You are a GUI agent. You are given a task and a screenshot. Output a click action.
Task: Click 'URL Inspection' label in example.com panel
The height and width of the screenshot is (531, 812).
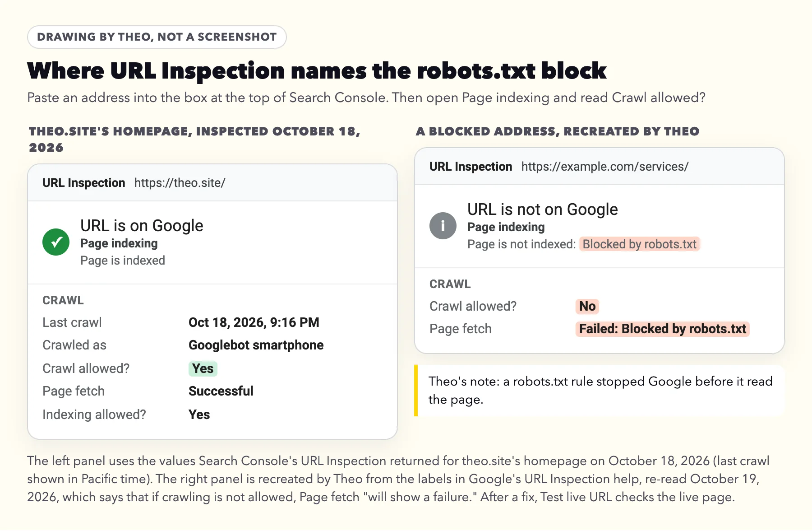coord(471,167)
